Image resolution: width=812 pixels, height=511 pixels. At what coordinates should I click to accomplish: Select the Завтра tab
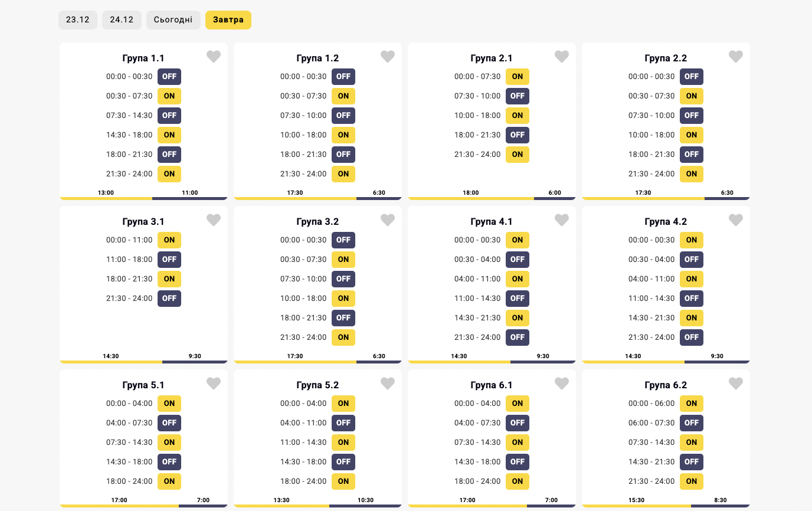[228, 19]
